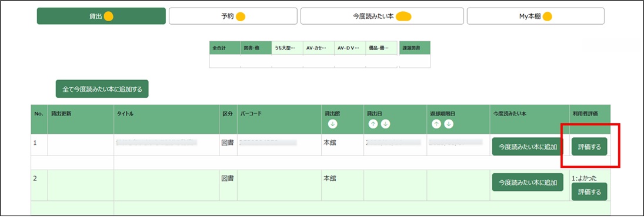Select the 課題図書 summary header cell

415,48
